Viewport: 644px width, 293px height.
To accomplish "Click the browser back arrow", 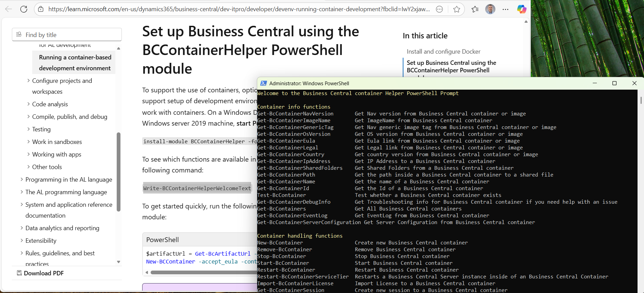I will click(8, 9).
